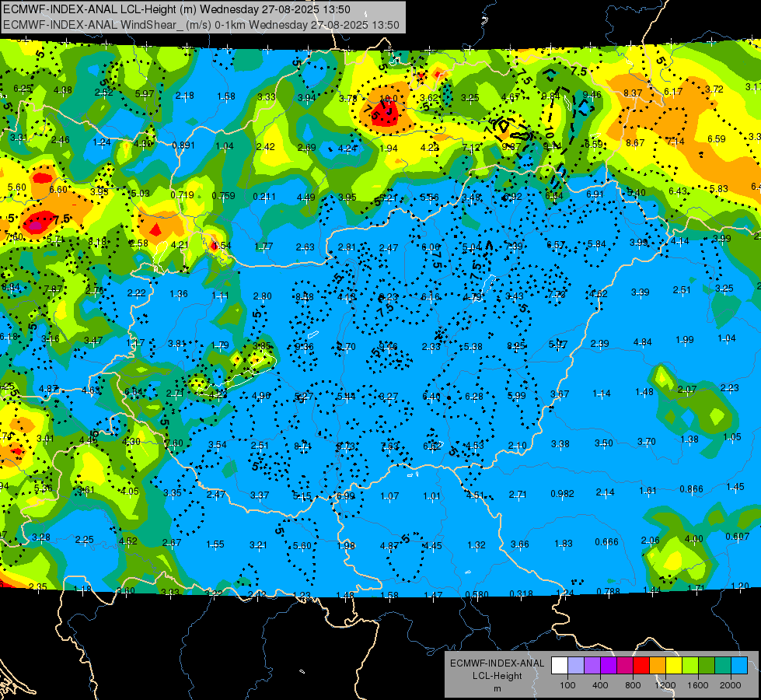Click the wind shear value 3.66
Image resolution: width=761 pixels, height=700 pixels.
(520, 544)
